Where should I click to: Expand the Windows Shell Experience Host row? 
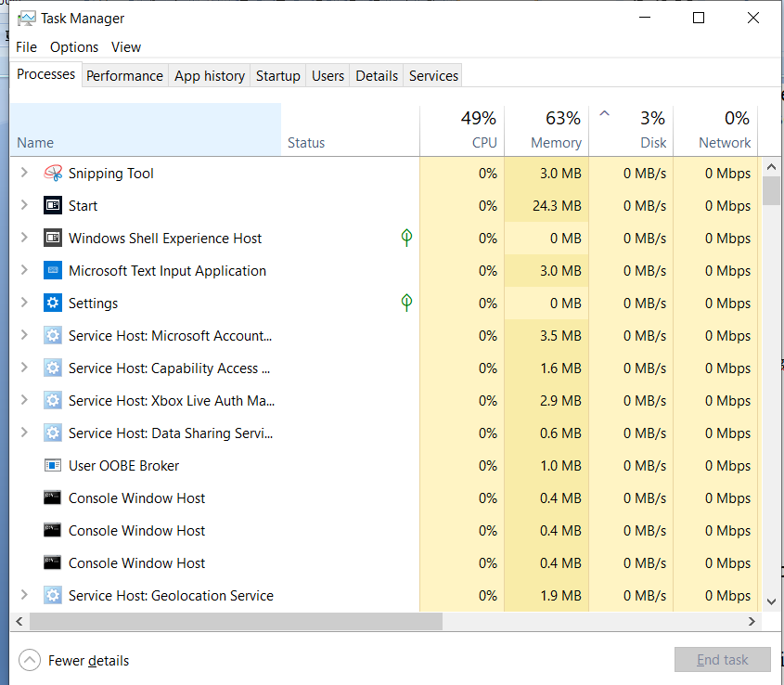point(24,238)
